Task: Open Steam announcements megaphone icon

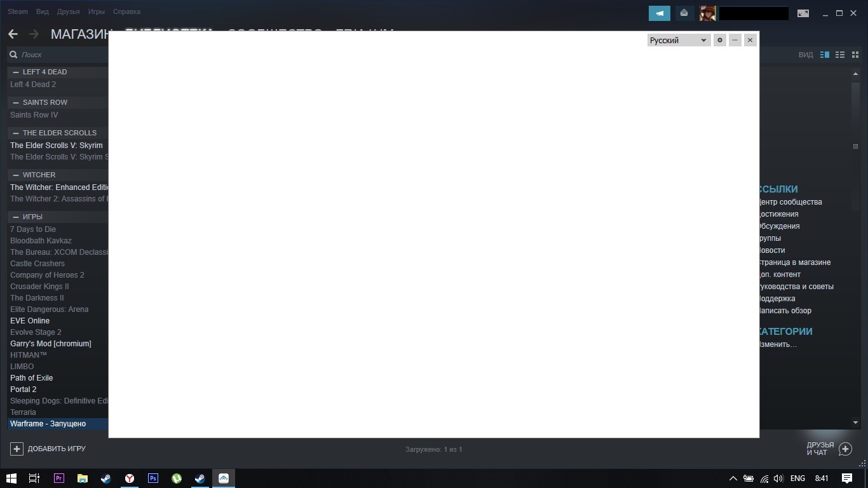Action: click(x=660, y=13)
